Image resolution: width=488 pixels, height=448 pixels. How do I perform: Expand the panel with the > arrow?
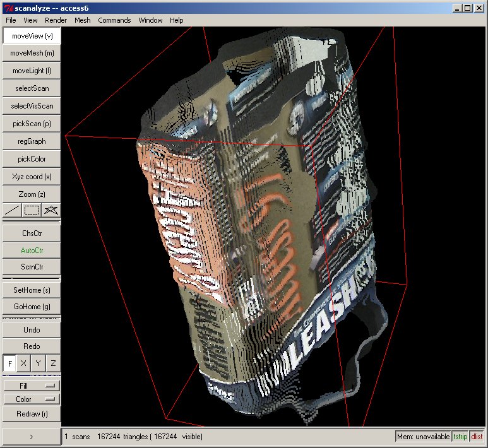point(32,436)
